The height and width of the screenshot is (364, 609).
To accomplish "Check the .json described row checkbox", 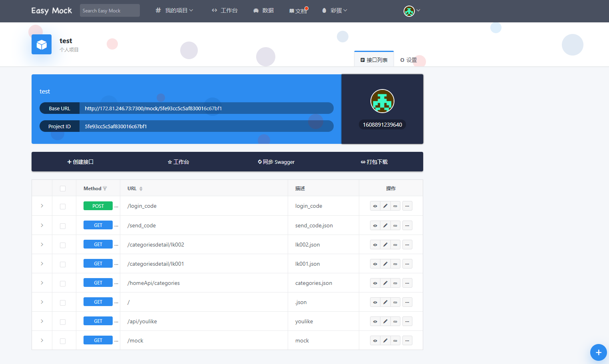I will click(x=63, y=303).
